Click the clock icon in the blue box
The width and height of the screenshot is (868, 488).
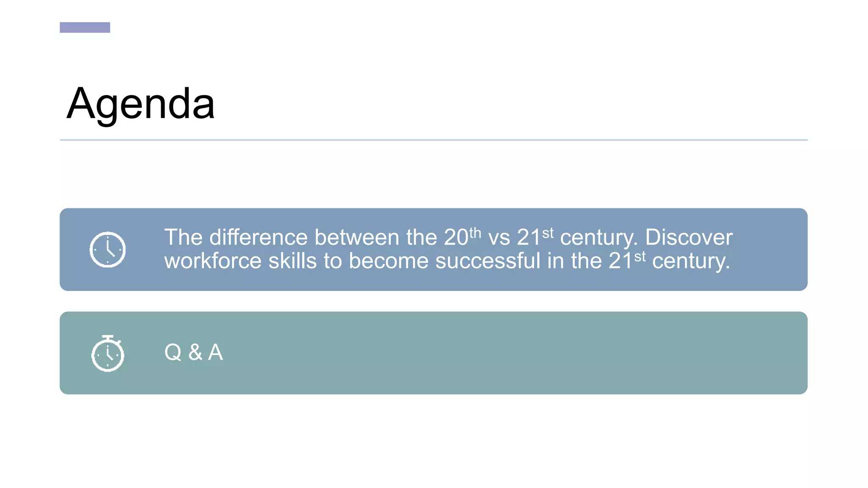coord(108,250)
